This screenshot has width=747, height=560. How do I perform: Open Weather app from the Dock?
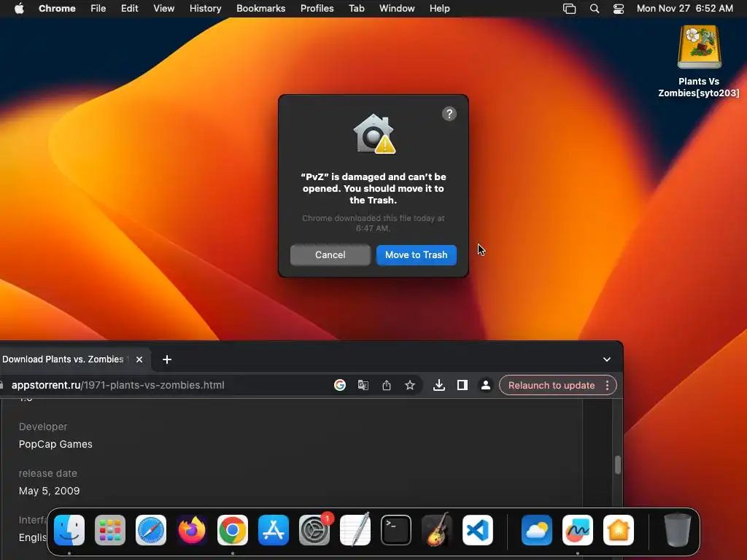coord(537,530)
